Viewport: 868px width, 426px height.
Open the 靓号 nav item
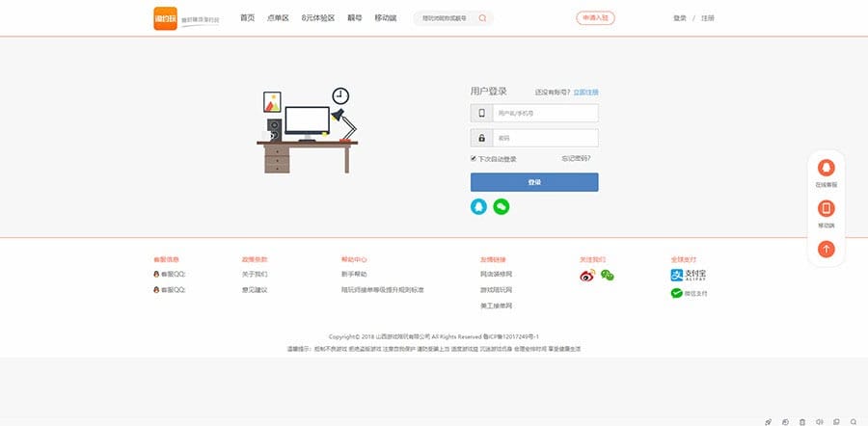[x=354, y=18]
